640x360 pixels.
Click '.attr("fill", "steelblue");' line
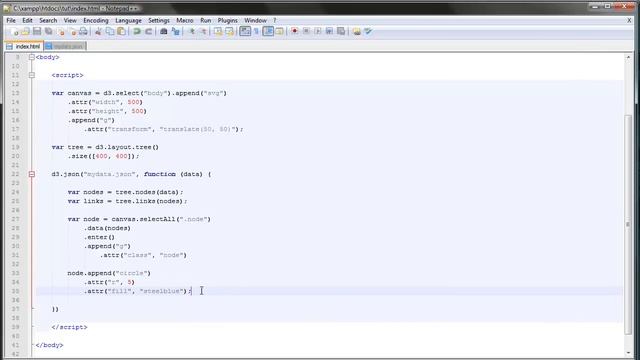tap(138, 291)
